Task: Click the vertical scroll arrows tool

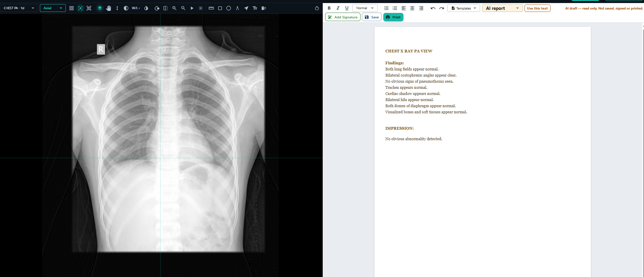Action: click(x=117, y=8)
